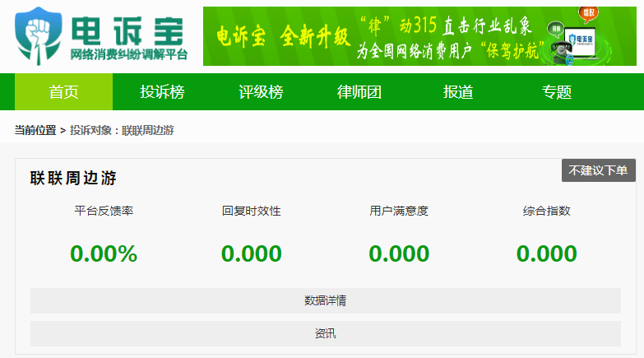
Task: Click the 不建议下单 badge button
Action: [x=599, y=170]
